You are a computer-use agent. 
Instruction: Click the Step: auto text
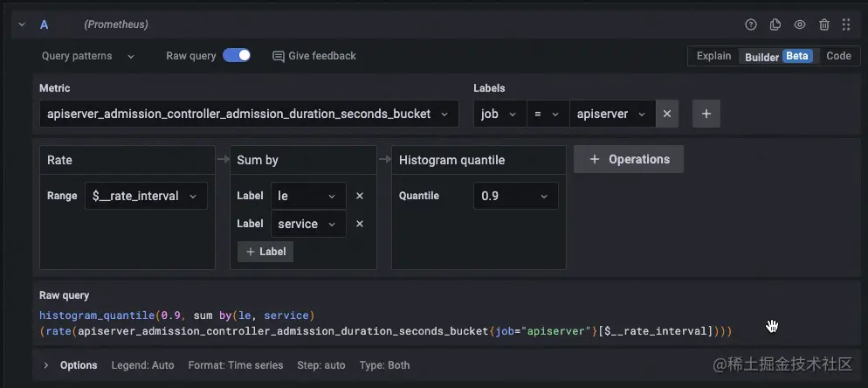click(x=321, y=365)
